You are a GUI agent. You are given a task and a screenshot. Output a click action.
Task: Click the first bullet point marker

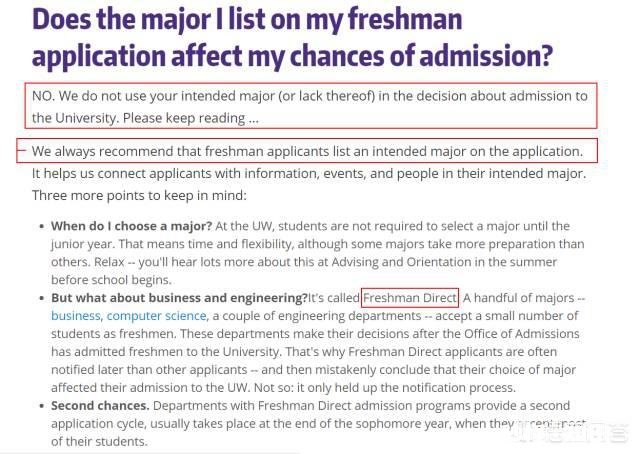40,227
